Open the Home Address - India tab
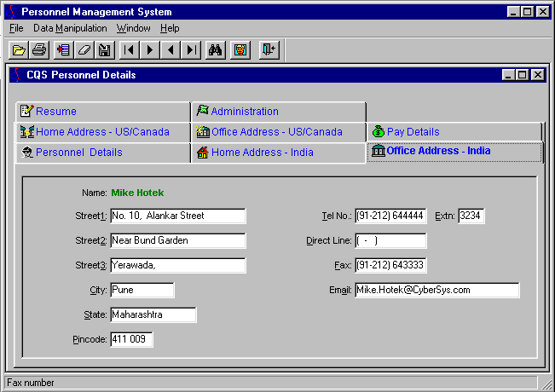This screenshot has height=392, width=555. pos(262,153)
